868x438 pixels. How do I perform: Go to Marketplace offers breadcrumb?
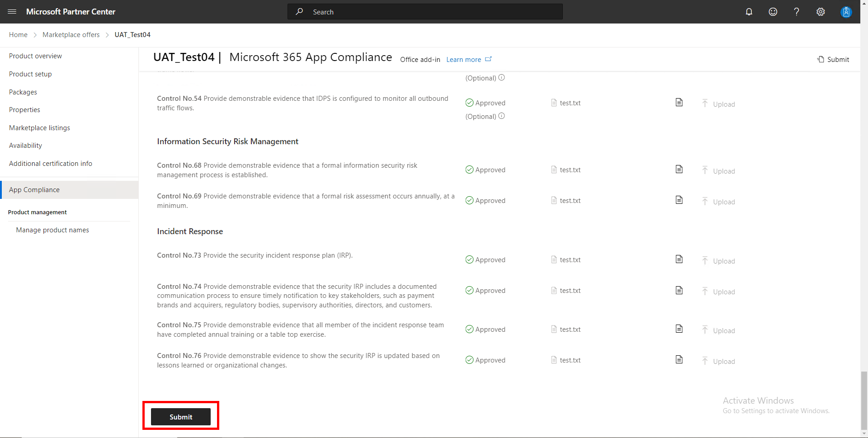71,35
